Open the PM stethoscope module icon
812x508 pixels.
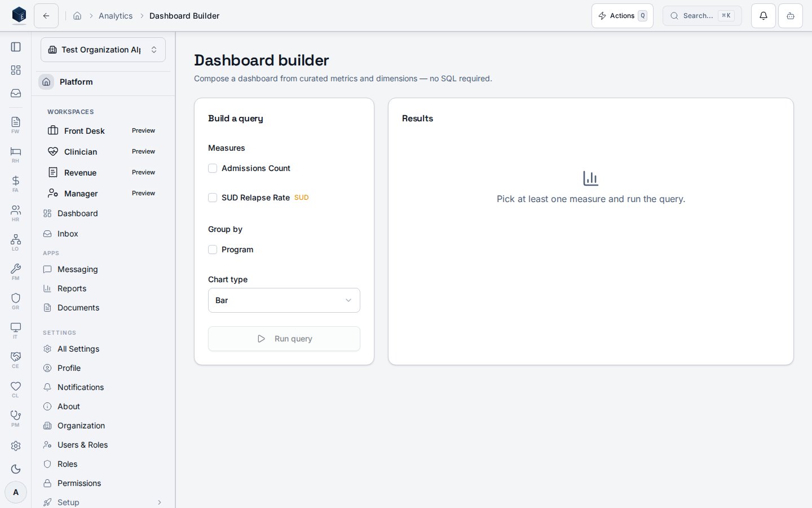point(16,418)
